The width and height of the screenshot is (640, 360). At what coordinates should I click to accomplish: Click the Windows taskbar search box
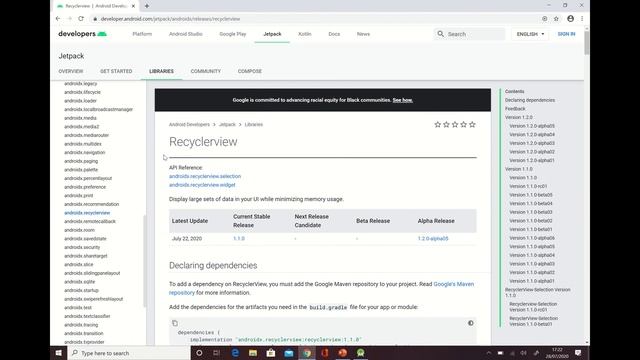click(x=129, y=353)
